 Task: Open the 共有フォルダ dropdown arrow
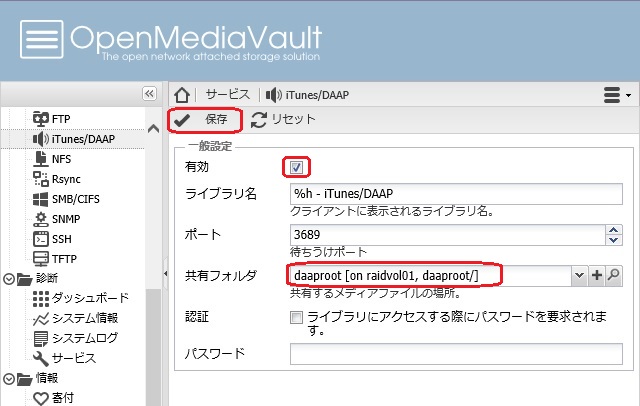[579, 275]
